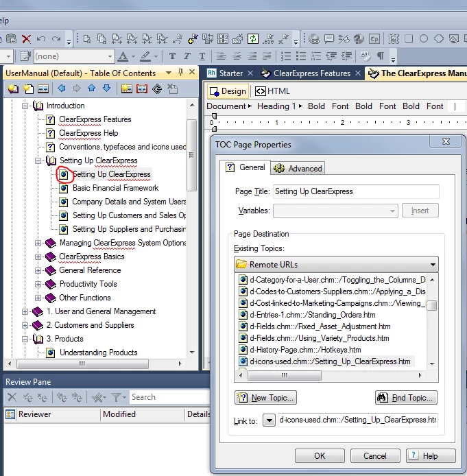Click topic list horizontal scrollbar thumb
This screenshot has width=467, height=476.
(285, 375)
